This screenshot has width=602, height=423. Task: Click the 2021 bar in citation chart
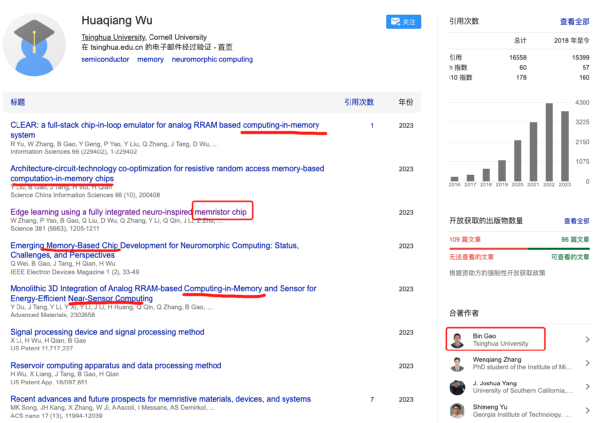click(x=533, y=152)
